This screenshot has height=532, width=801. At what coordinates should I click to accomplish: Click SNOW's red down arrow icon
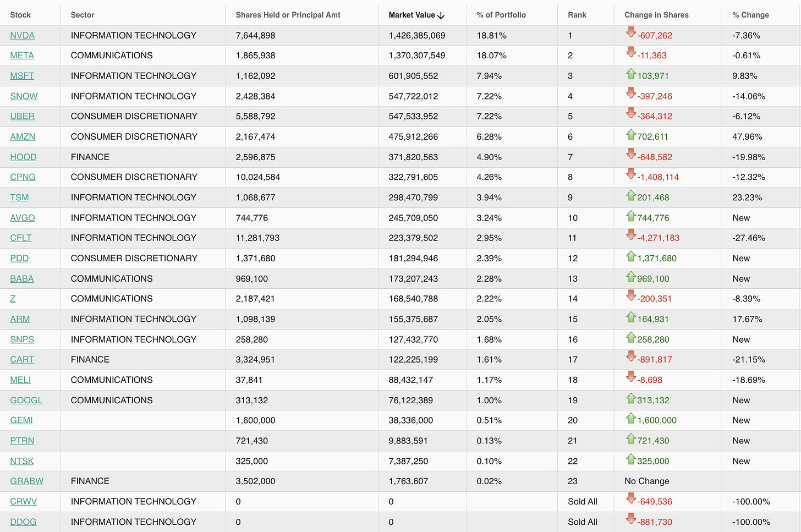click(630, 94)
